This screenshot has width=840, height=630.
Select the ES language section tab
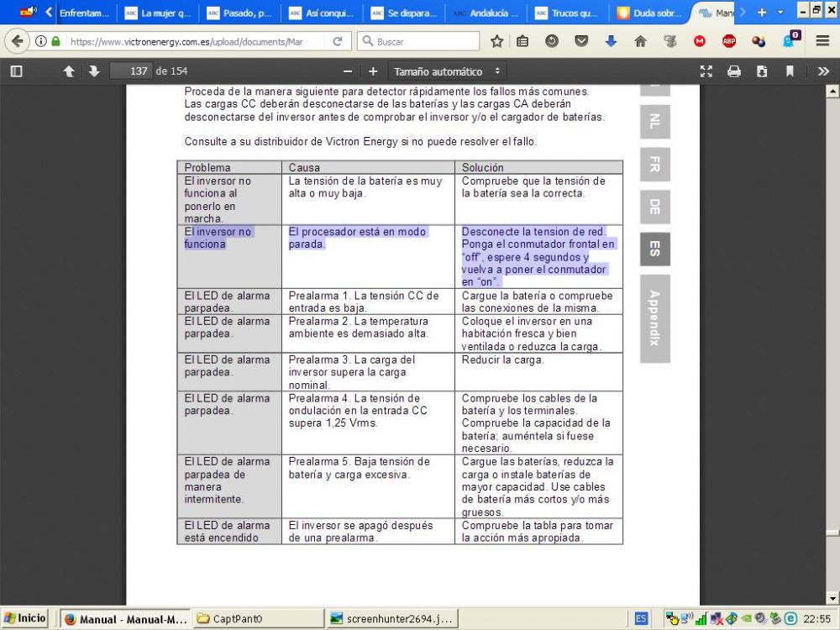[x=654, y=249]
